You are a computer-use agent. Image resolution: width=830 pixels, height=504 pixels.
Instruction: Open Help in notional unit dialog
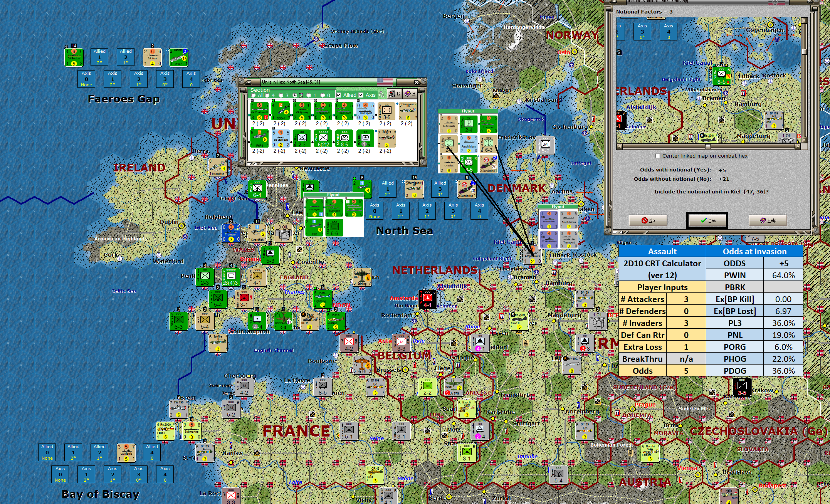click(x=768, y=220)
